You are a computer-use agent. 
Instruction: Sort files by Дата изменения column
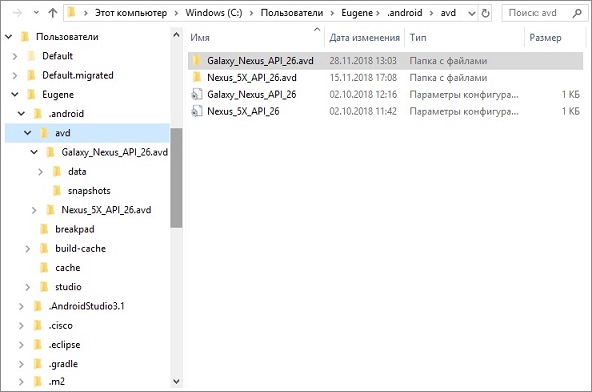point(364,37)
